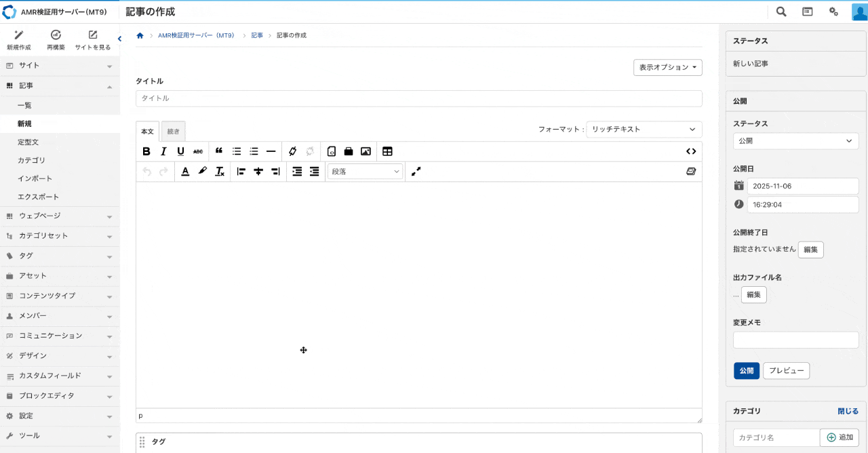The image size is (868, 453).
Task: Click the clear formatting icon
Action: click(220, 172)
